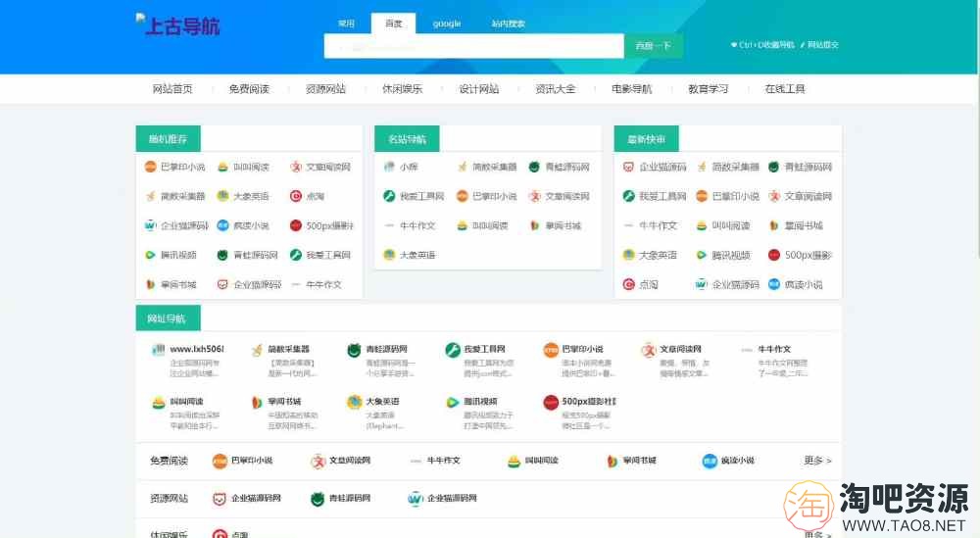The height and width of the screenshot is (538, 980).
Task: Click the heart Ctrl+D 收藏导航 link
Action: pos(762,45)
